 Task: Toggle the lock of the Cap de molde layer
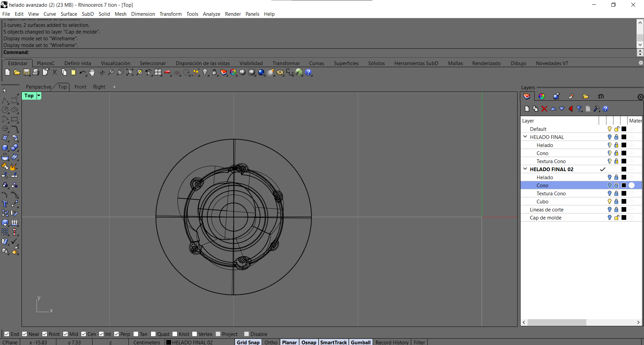pos(616,217)
